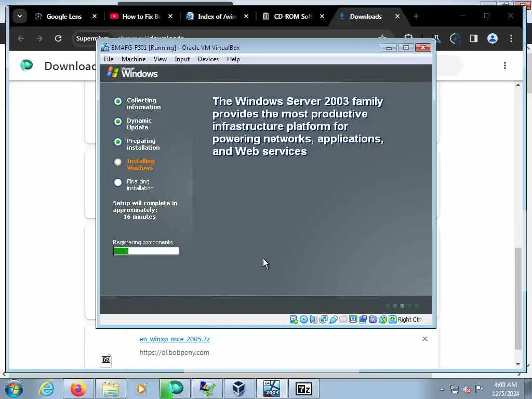Open Firefox from the taskbar
Viewport: 532px width, 399px height.
[x=78, y=389]
